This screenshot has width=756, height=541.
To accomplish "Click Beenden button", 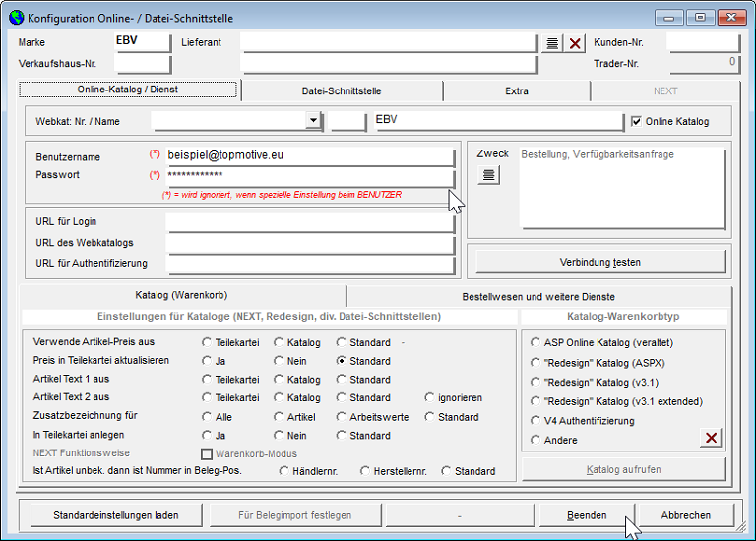I will [587, 515].
